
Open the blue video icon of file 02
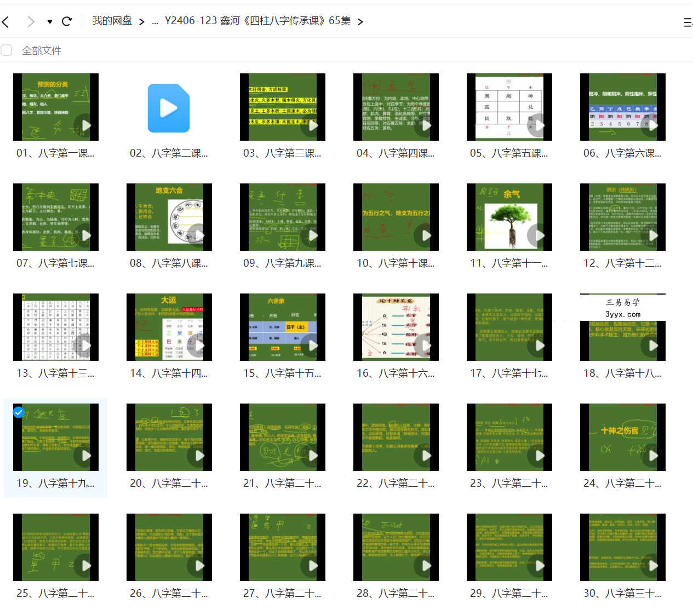coord(169,108)
